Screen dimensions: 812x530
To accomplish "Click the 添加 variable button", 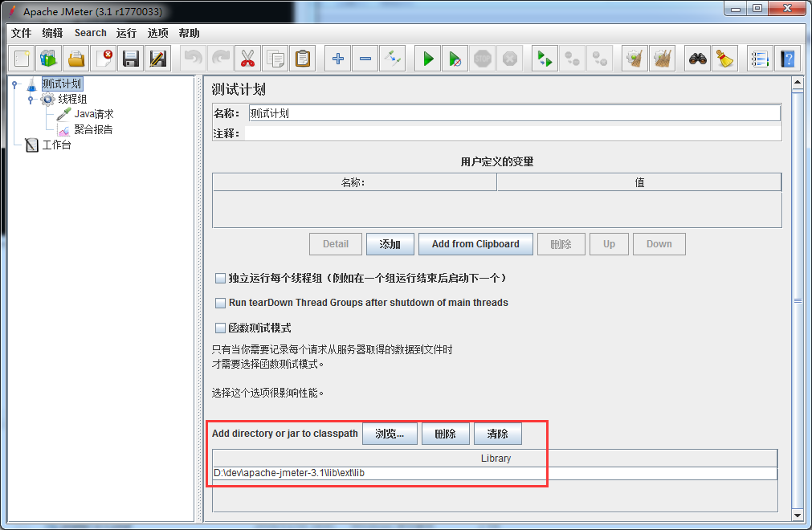I will click(390, 244).
